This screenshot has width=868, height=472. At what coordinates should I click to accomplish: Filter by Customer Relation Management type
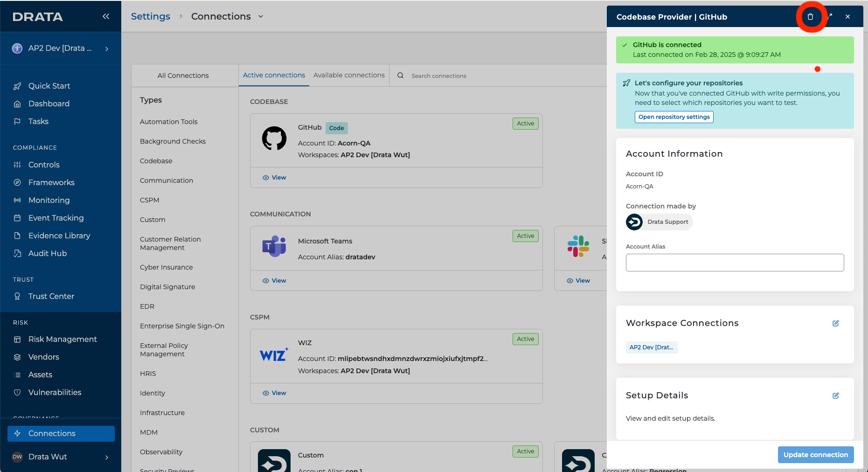(x=170, y=243)
